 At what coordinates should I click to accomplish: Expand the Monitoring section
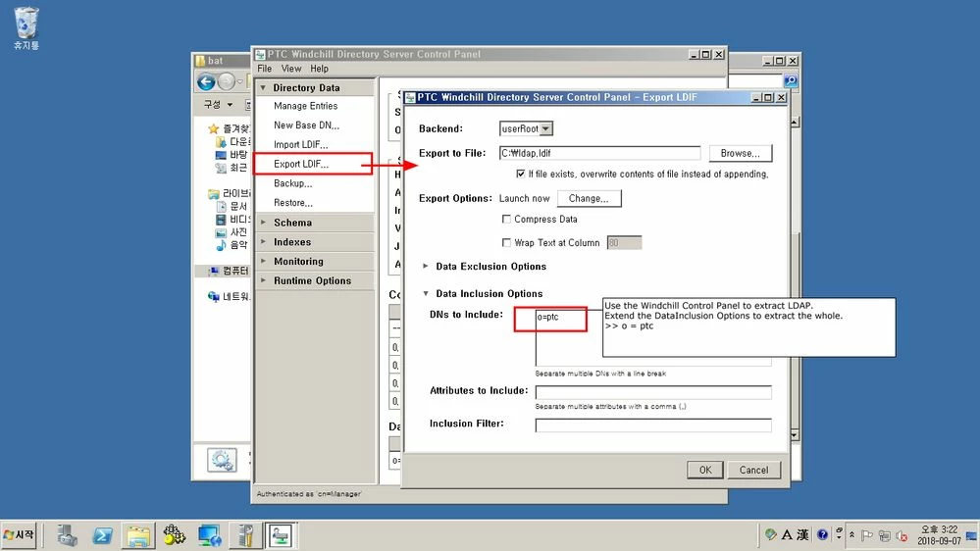click(263, 261)
